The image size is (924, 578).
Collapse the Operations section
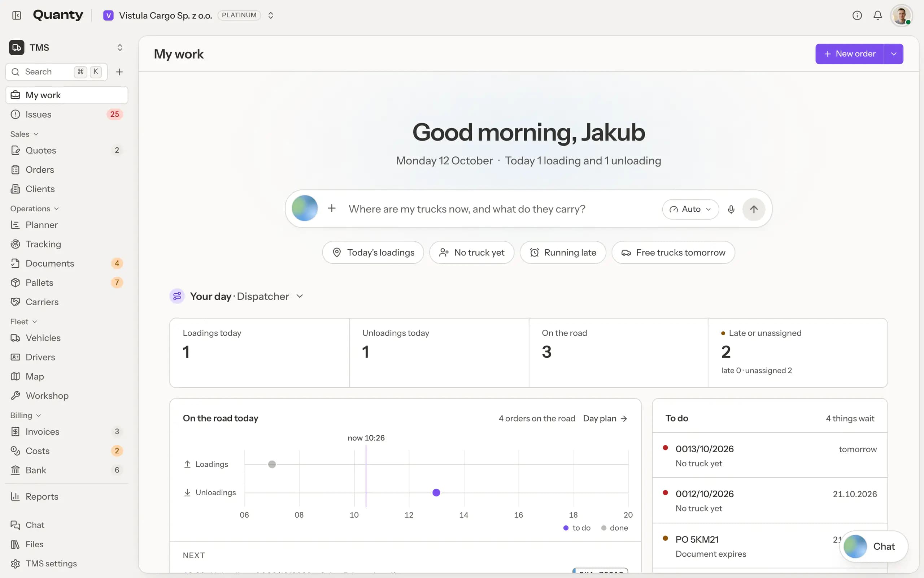35,209
